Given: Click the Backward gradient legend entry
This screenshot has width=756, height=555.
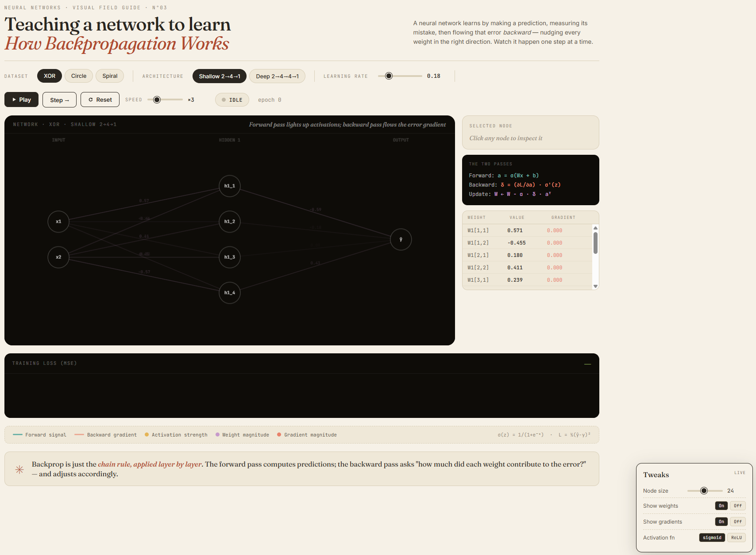Looking at the screenshot, I should click(x=106, y=435).
